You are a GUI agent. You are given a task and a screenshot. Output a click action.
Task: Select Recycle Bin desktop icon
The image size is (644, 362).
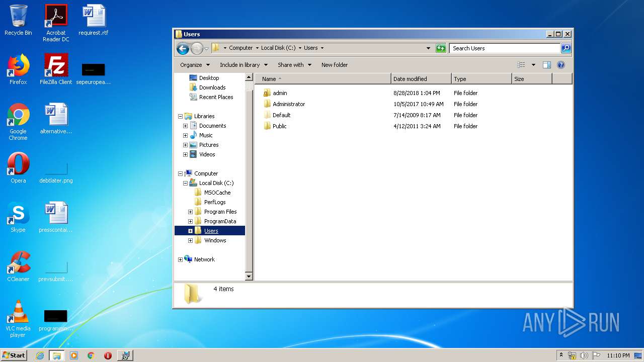coord(18,20)
